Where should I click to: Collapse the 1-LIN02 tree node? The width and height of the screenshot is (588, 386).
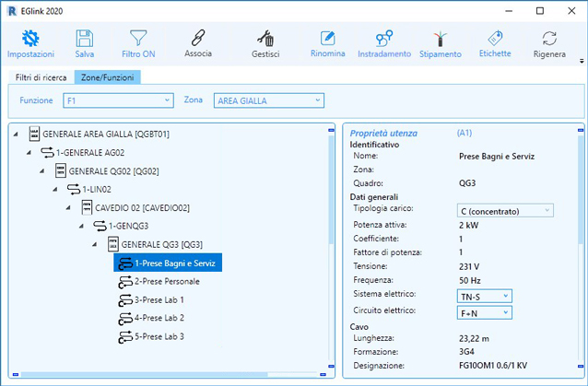(55, 189)
